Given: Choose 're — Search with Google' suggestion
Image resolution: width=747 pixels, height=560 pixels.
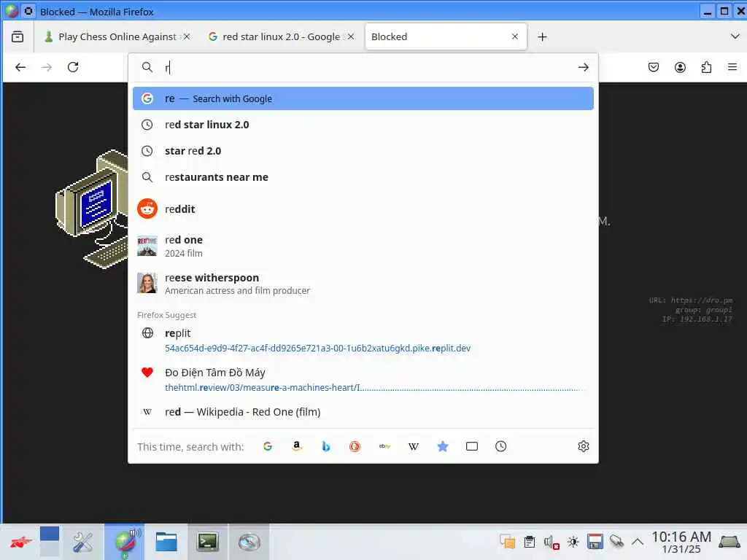Looking at the screenshot, I should click(363, 98).
